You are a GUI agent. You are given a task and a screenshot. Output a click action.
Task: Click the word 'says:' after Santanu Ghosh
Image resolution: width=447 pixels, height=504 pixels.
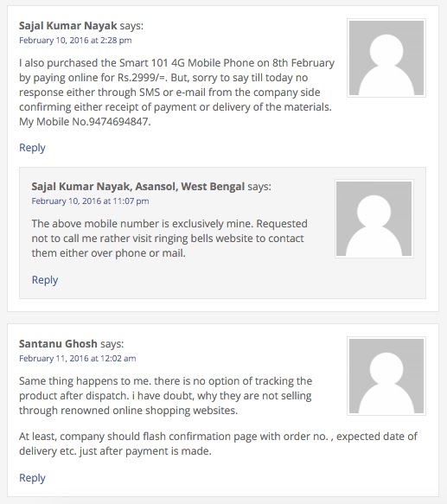112,343
